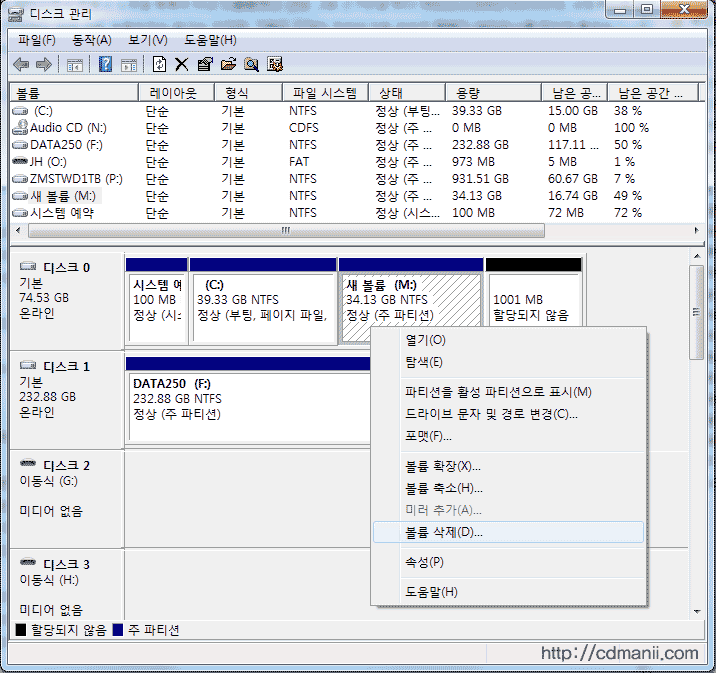Image resolution: width=716 pixels, height=673 pixels.
Task: Open the 보기(V) menu
Action: click(x=147, y=41)
